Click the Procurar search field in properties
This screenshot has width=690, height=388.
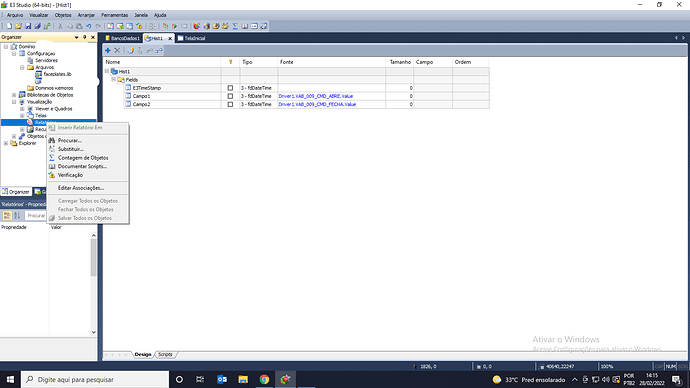pyautogui.click(x=36, y=216)
